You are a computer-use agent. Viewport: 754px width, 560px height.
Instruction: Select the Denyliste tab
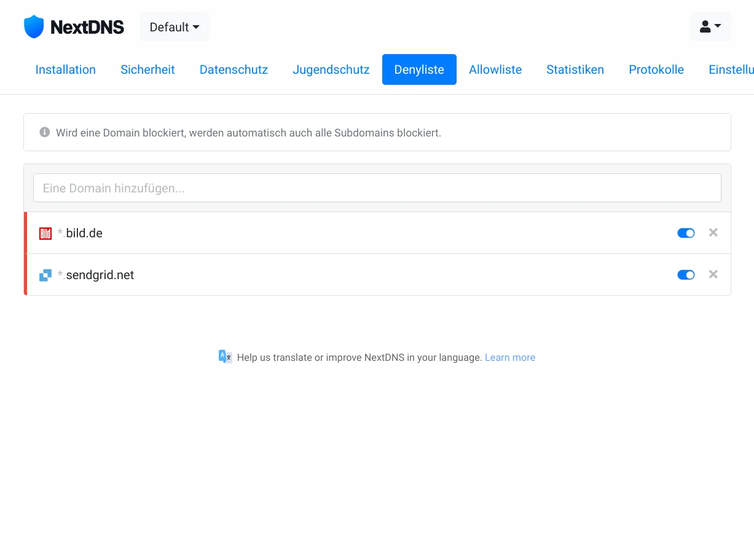(419, 69)
